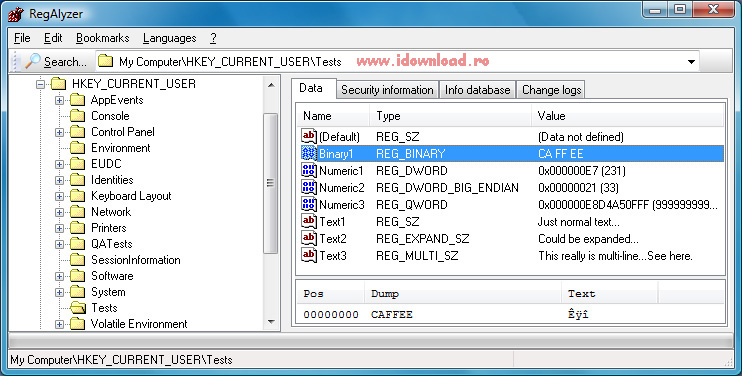Open the Edit menu
The width and height of the screenshot is (742, 376).
tap(53, 38)
